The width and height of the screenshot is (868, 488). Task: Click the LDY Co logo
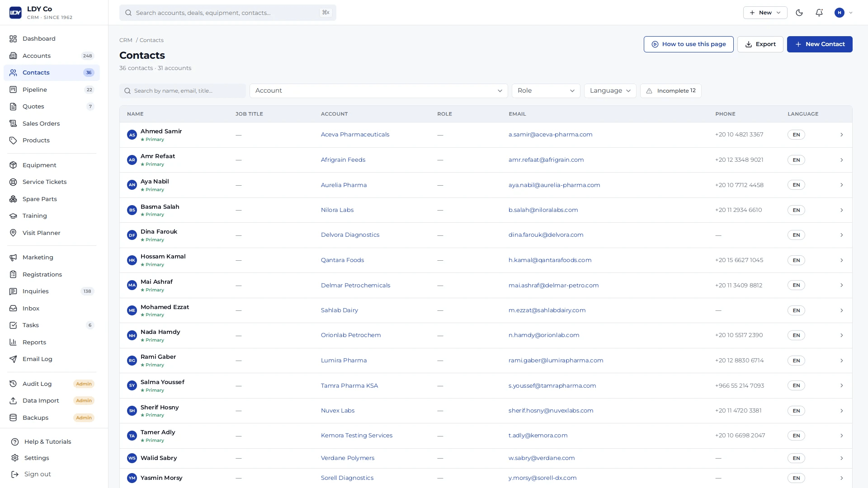[15, 13]
